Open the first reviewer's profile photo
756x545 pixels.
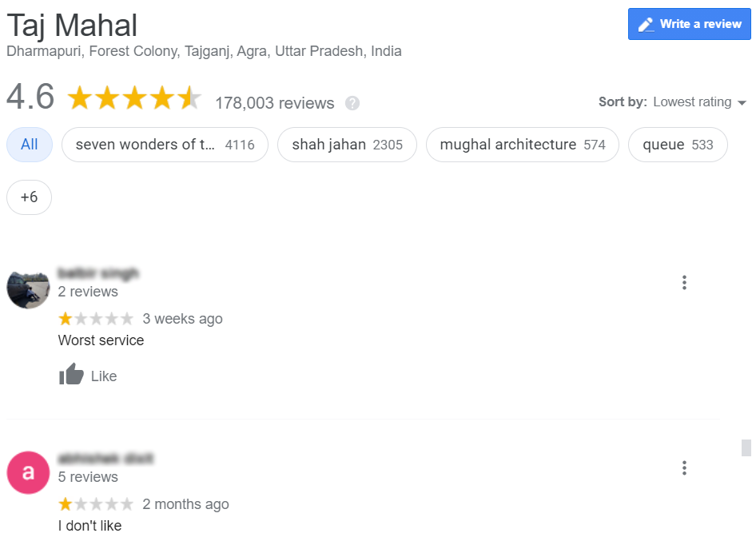[x=28, y=288]
